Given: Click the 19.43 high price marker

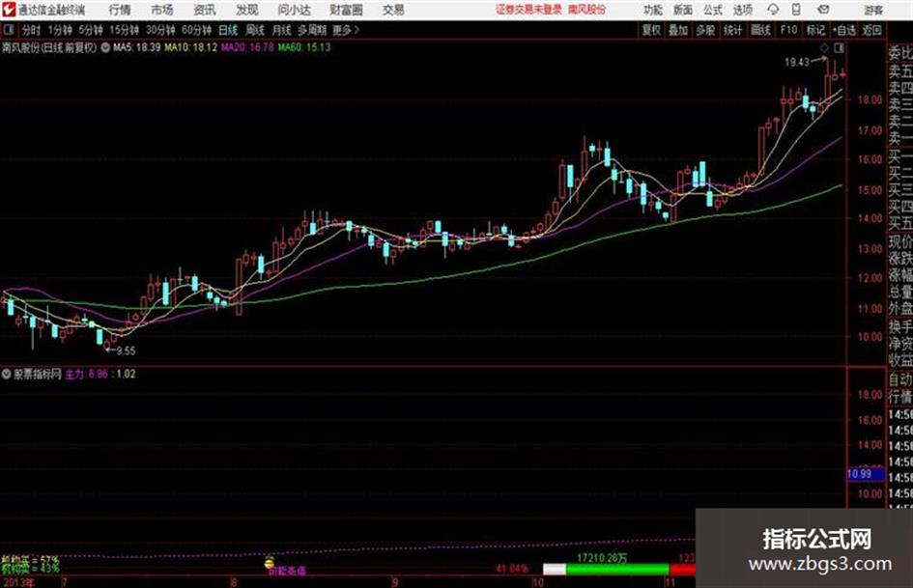Looking at the screenshot, I should [796, 63].
